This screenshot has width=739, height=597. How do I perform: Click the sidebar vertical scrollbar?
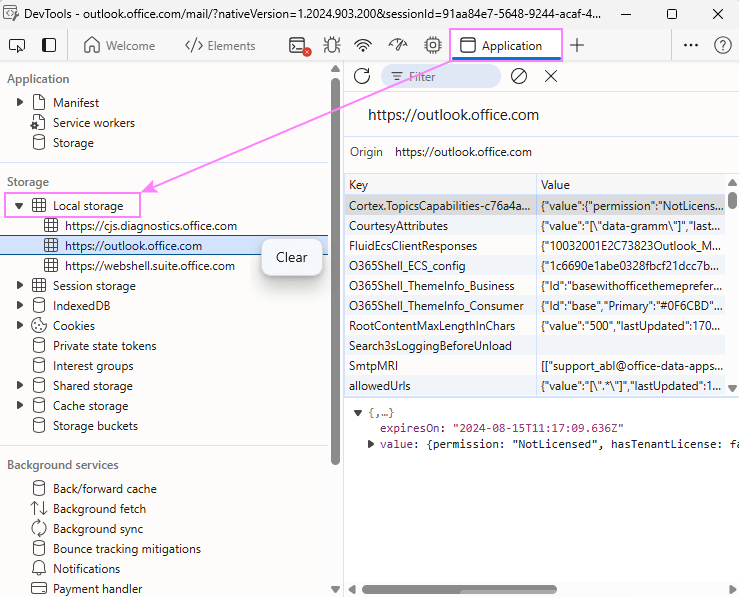point(336,271)
